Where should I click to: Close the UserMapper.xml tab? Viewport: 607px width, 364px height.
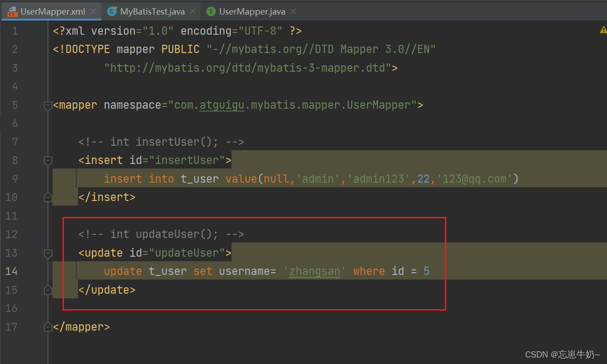94,12
